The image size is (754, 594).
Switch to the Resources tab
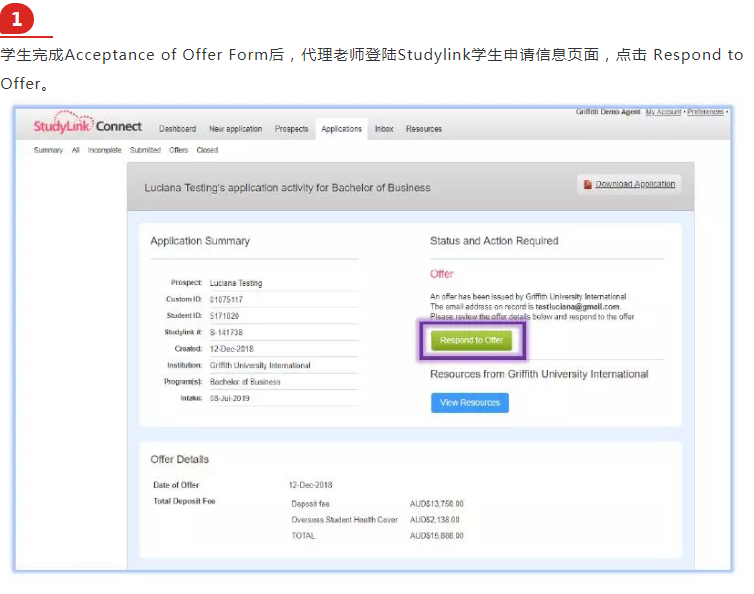click(x=423, y=129)
